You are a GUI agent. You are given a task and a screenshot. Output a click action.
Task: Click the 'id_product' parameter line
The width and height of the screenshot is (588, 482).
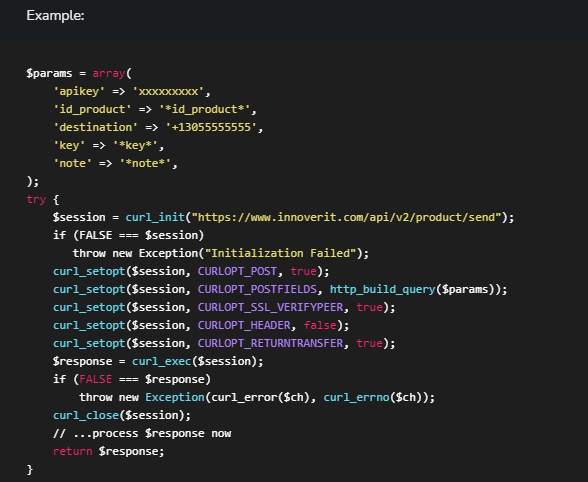(x=155, y=109)
